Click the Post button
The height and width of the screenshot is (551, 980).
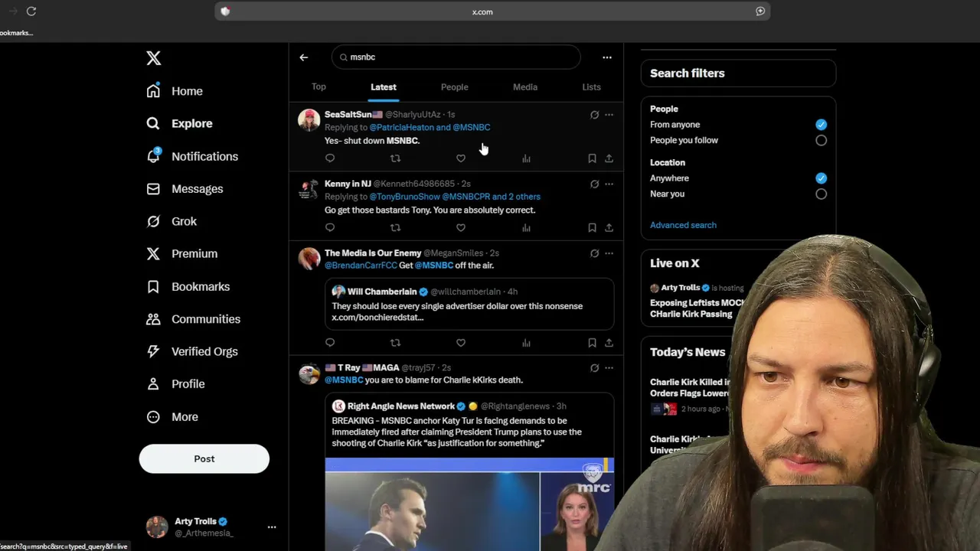204,458
